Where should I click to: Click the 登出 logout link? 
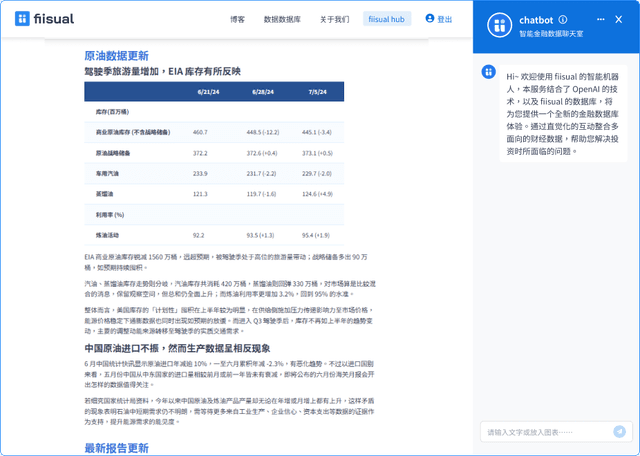click(x=445, y=19)
